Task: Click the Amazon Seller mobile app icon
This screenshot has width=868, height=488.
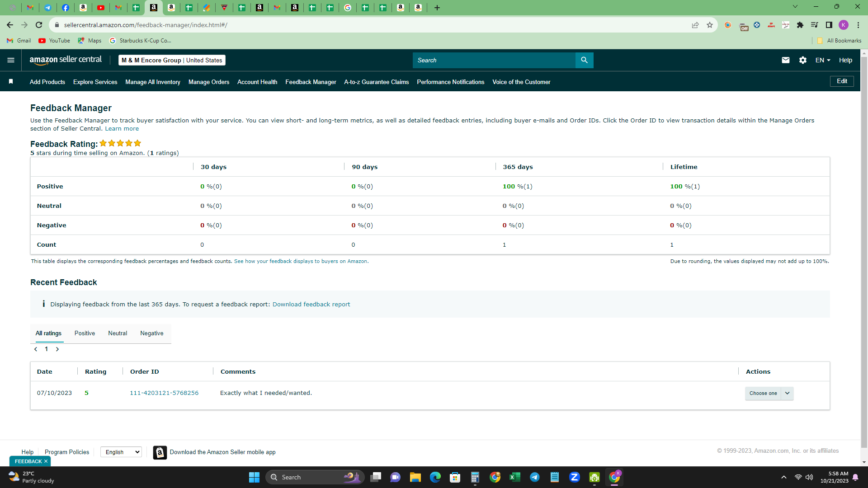Action: pos(160,452)
